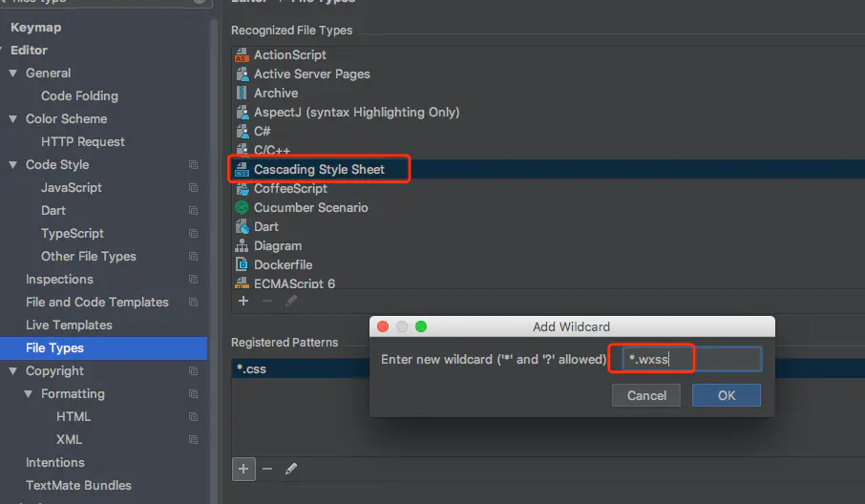
Task: Click the Diagram file type icon
Action: pyautogui.click(x=242, y=246)
